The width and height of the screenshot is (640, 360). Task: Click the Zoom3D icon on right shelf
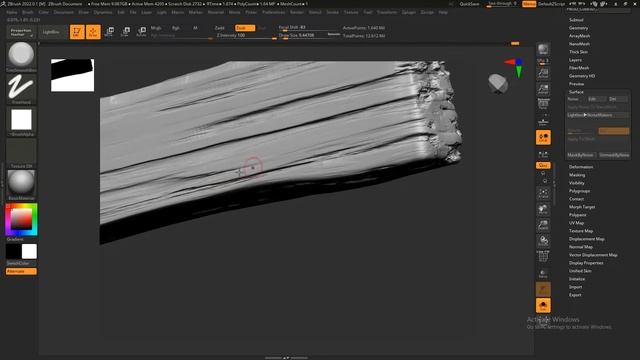(543, 225)
